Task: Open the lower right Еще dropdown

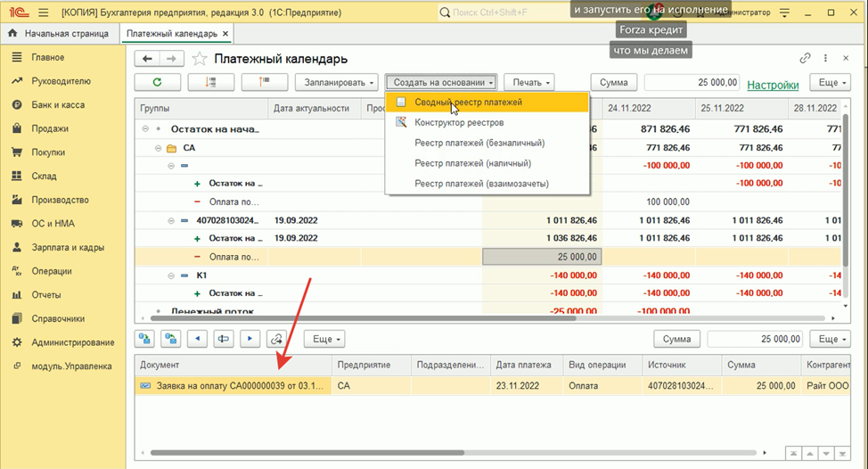Action: (830, 339)
